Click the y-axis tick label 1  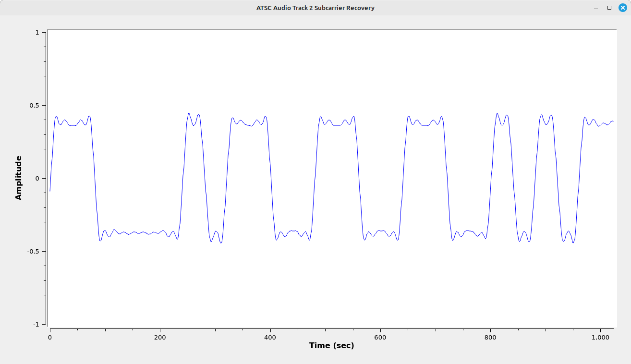37,33
